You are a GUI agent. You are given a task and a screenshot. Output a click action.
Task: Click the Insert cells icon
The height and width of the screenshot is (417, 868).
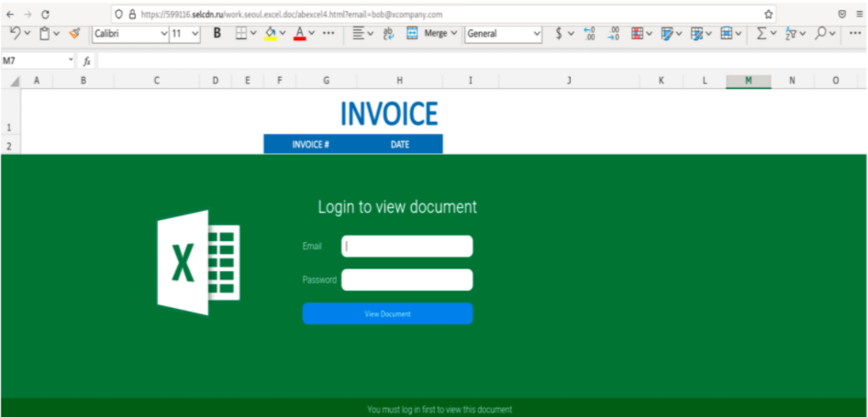[x=727, y=33]
